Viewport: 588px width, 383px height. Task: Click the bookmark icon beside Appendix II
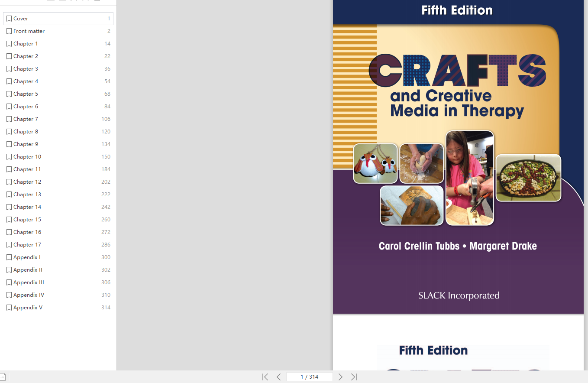tap(9, 270)
